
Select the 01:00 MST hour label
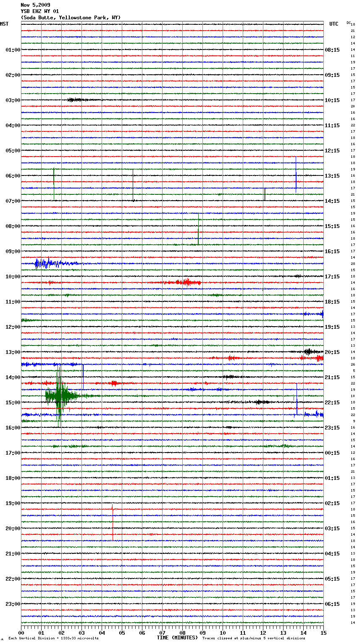13,50
